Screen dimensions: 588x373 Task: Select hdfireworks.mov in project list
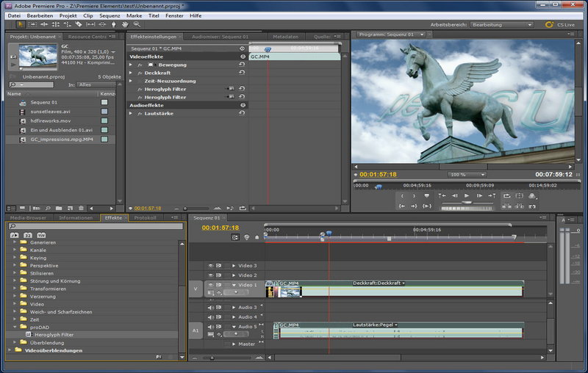pyautogui.click(x=50, y=121)
